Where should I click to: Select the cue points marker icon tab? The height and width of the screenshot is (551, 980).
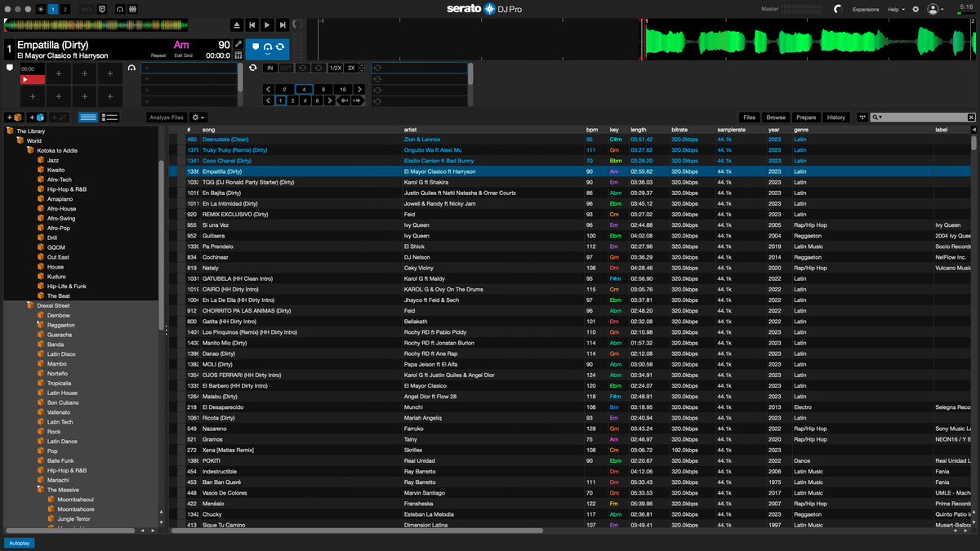(x=256, y=47)
